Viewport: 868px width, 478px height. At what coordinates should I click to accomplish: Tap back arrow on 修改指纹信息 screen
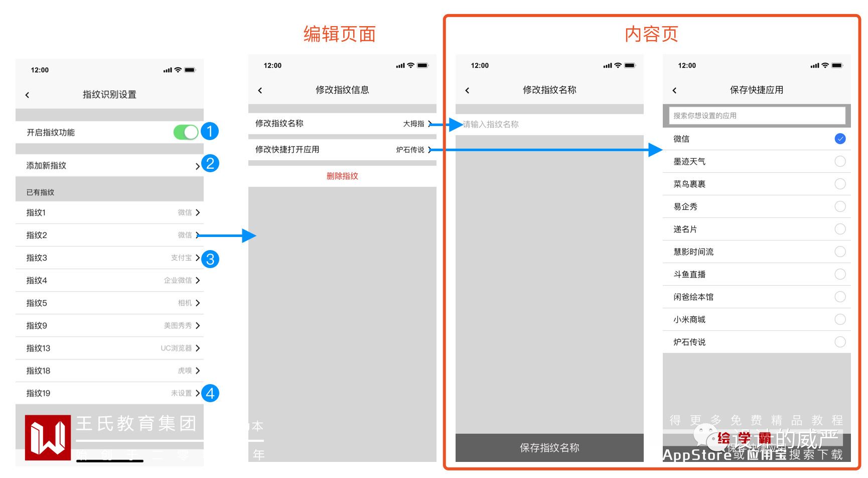point(260,90)
